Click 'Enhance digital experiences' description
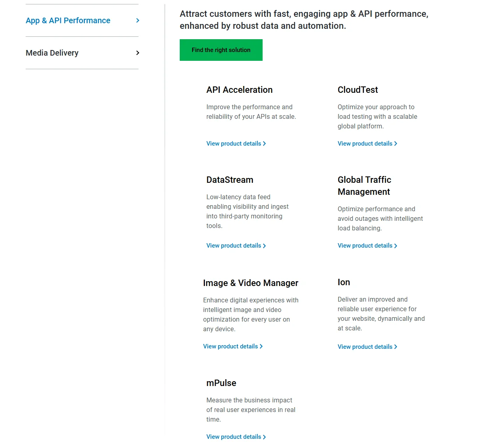Viewport: 504px width, 446px height. coord(251,314)
